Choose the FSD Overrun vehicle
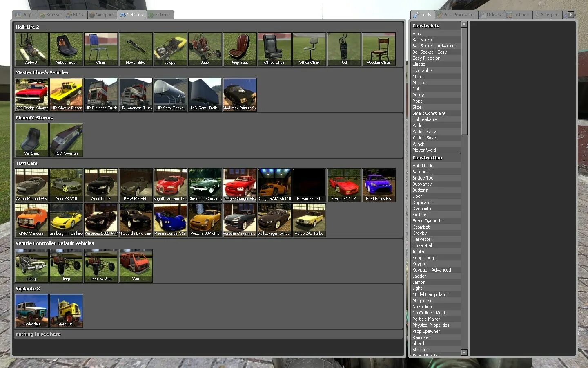The height and width of the screenshot is (368, 588). tap(66, 140)
